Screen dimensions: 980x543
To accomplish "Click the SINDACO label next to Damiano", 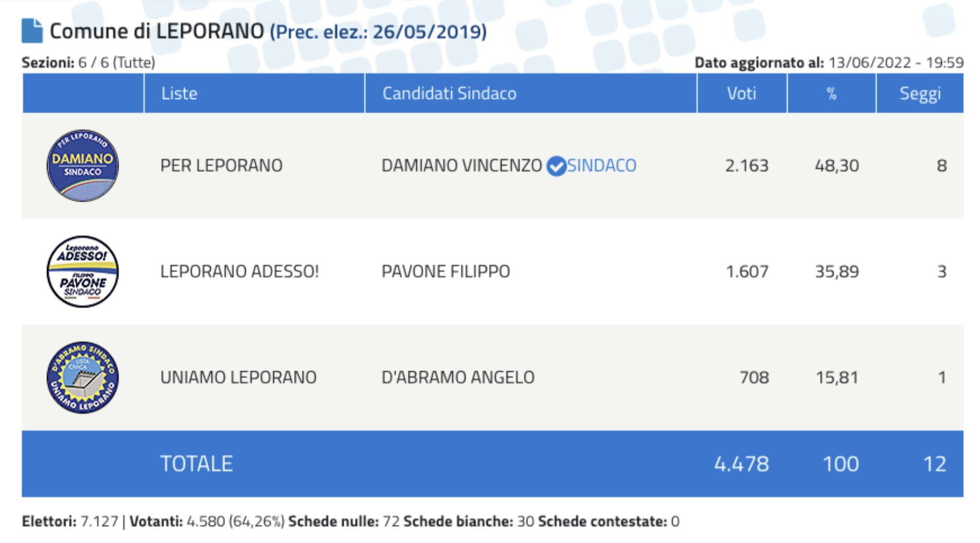I will pyautogui.click(x=602, y=165).
